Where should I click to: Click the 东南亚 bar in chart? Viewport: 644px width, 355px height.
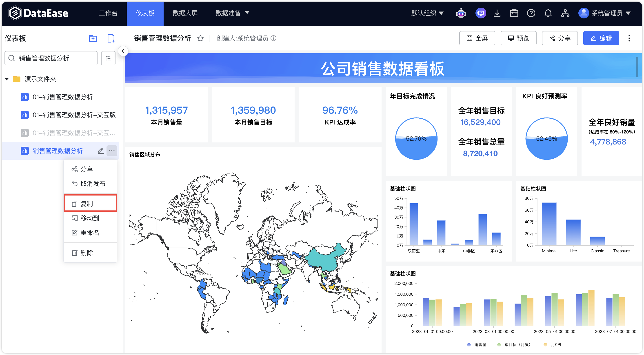pos(413,224)
